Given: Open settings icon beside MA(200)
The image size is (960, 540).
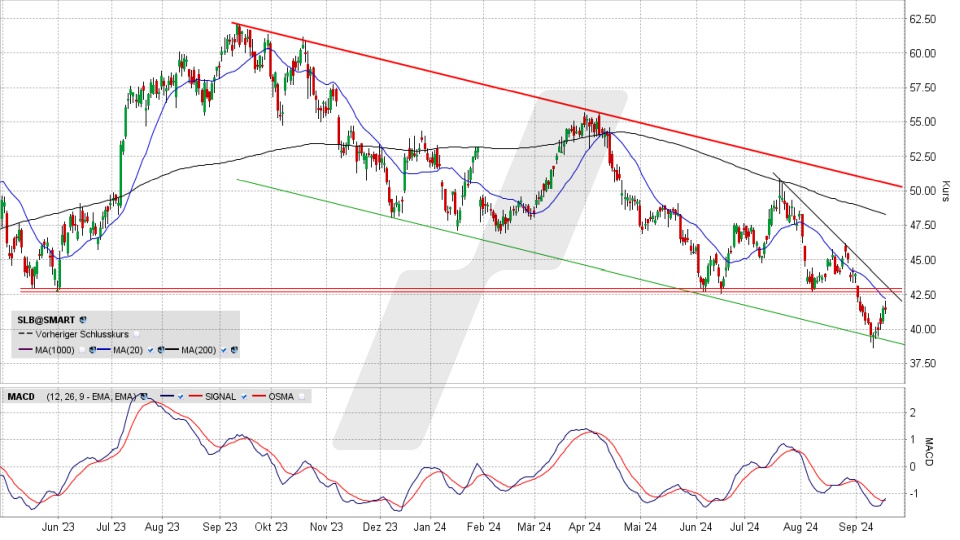Looking at the screenshot, I should click(234, 350).
